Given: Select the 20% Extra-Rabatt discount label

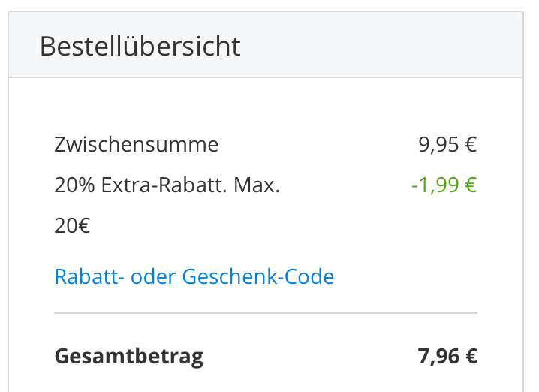Looking at the screenshot, I should (x=167, y=185).
